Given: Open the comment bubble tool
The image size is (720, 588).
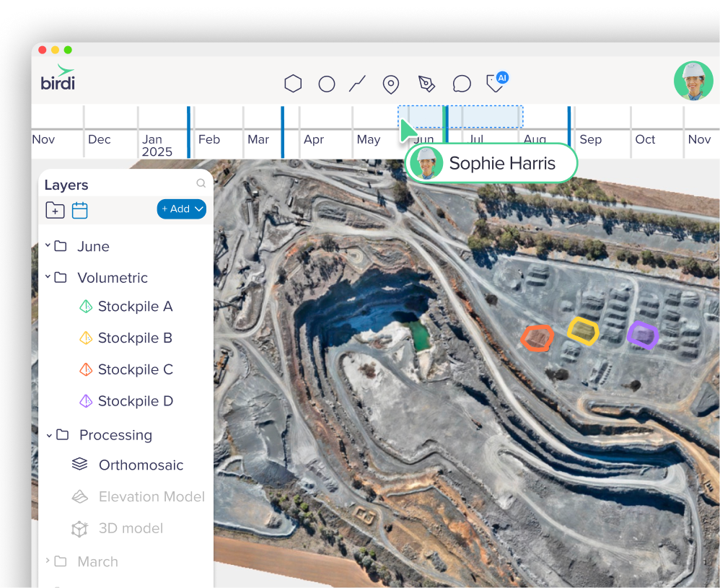Looking at the screenshot, I should pos(462,84).
